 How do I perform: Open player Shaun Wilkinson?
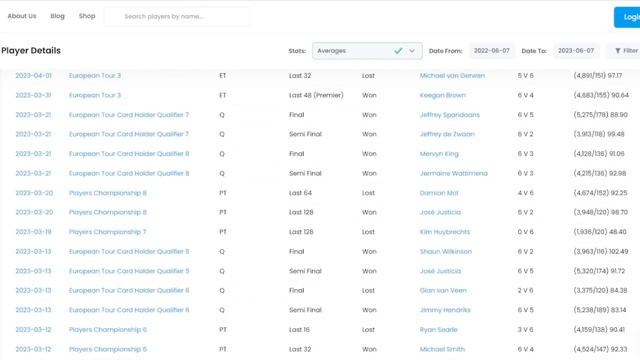click(x=445, y=251)
